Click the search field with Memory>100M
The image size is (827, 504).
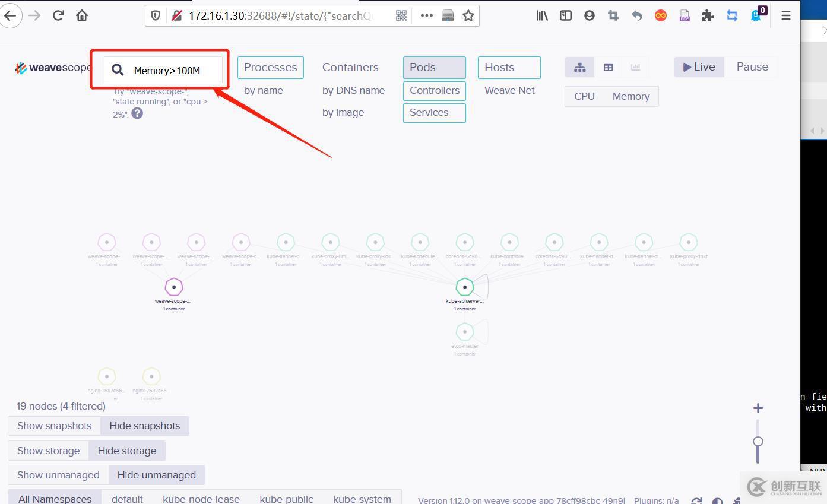(x=163, y=70)
